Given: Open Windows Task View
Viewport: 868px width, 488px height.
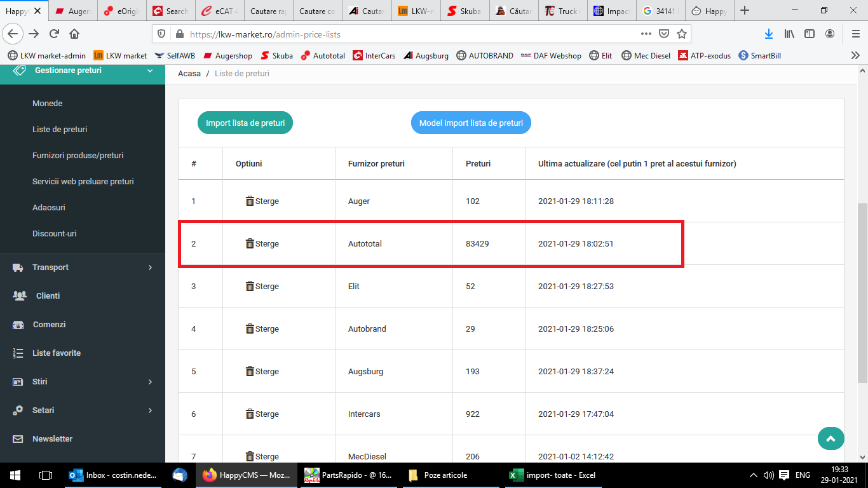Looking at the screenshot, I should click(46, 475).
